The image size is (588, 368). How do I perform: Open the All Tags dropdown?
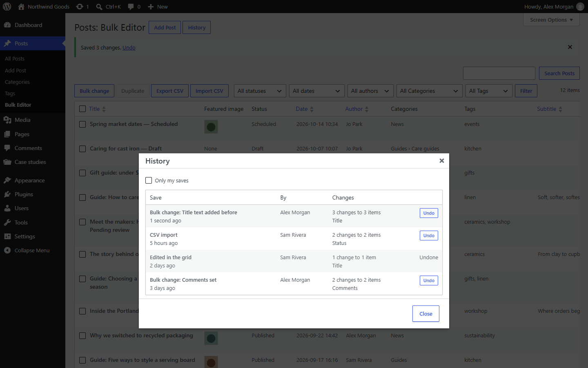pyautogui.click(x=489, y=91)
